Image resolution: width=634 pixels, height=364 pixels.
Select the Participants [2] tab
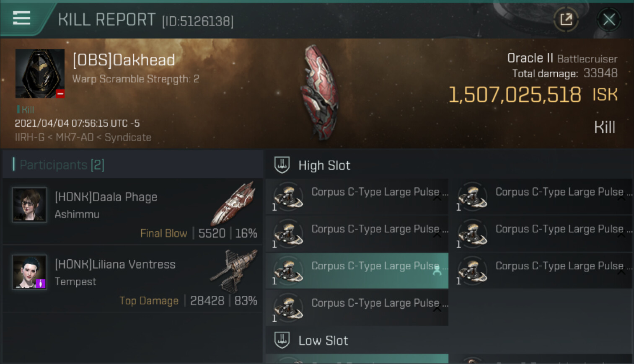click(62, 165)
